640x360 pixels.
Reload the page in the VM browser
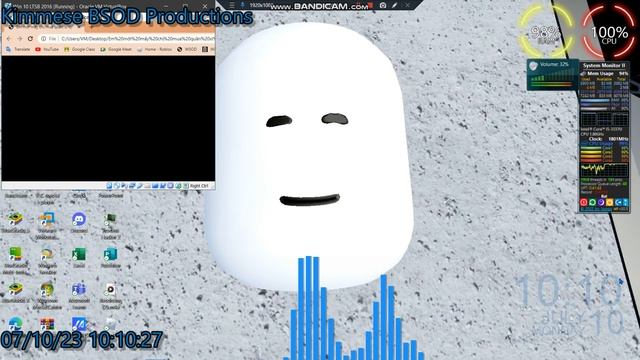click(x=30, y=38)
